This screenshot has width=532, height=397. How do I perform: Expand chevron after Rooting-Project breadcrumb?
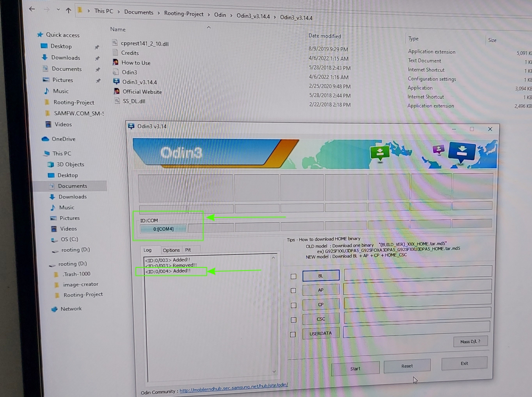(x=209, y=14)
